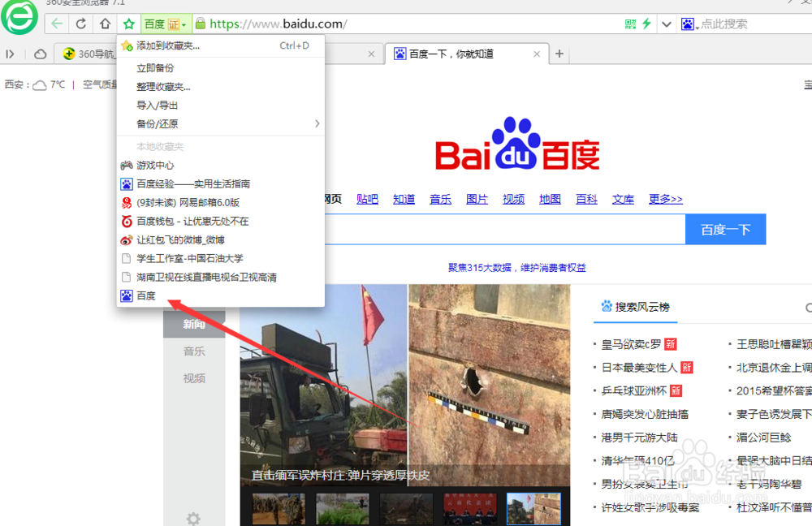Open 网易邮箱6.0版 bookmark
The width and height of the screenshot is (812, 526).
(x=221, y=202)
